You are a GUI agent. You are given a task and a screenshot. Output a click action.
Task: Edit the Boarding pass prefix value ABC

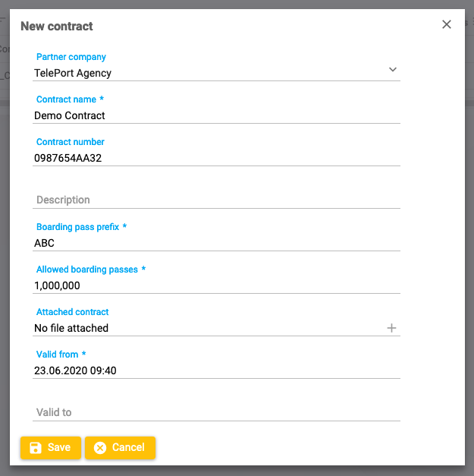[216, 244]
